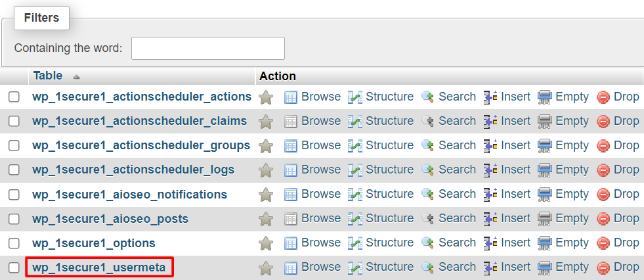The image size is (644, 280).
Task: Click Search icon for wp_1secure1_actionscheduler_logs row
Action: pos(428,170)
